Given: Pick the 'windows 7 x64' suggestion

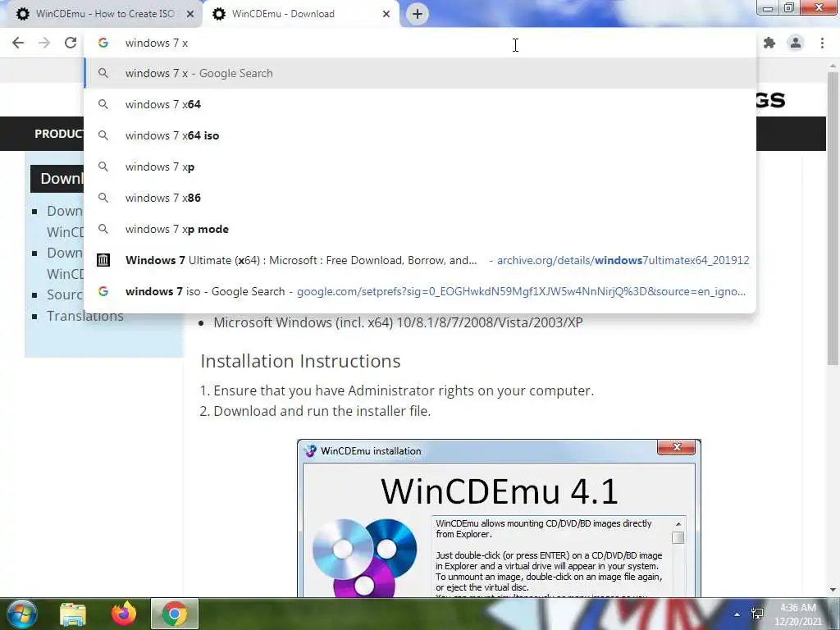Looking at the screenshot, I should pos(420,104).
